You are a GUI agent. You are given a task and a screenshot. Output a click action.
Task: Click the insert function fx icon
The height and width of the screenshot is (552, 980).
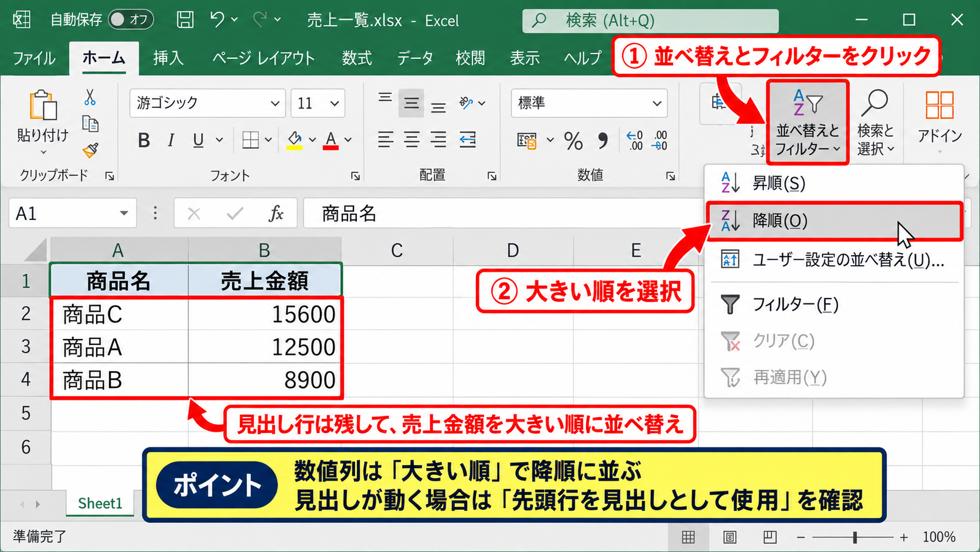[x=275, y=214]
